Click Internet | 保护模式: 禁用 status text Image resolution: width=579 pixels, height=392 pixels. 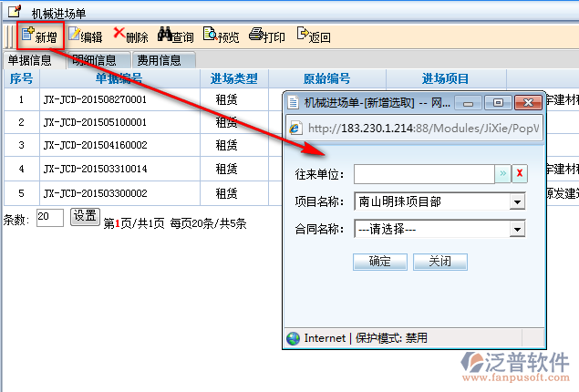366,338
